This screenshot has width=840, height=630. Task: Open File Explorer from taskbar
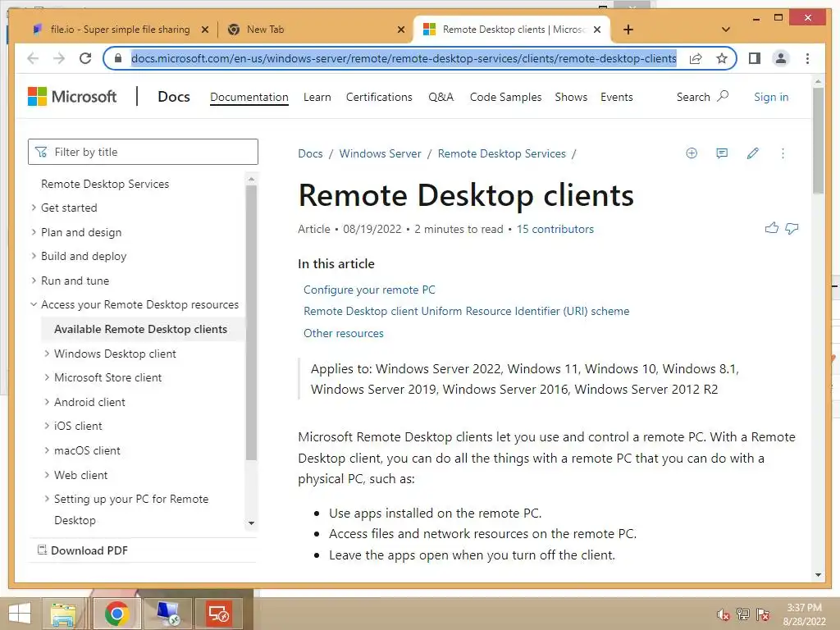point(62,614)
